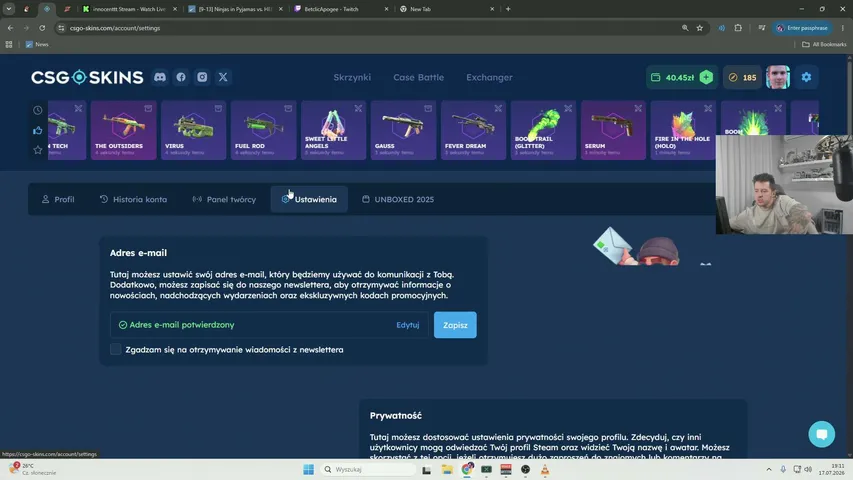Click the Zapisz button
Viewport: 853px width, 480px height.
pyautogui.click(x=455, y=325)
